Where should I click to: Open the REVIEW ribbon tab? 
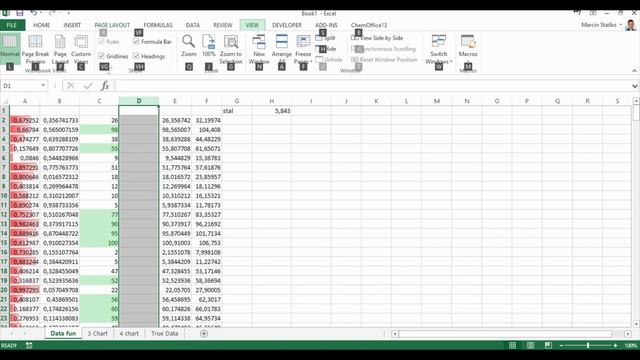pyautogui.click(x=222, y=25)
